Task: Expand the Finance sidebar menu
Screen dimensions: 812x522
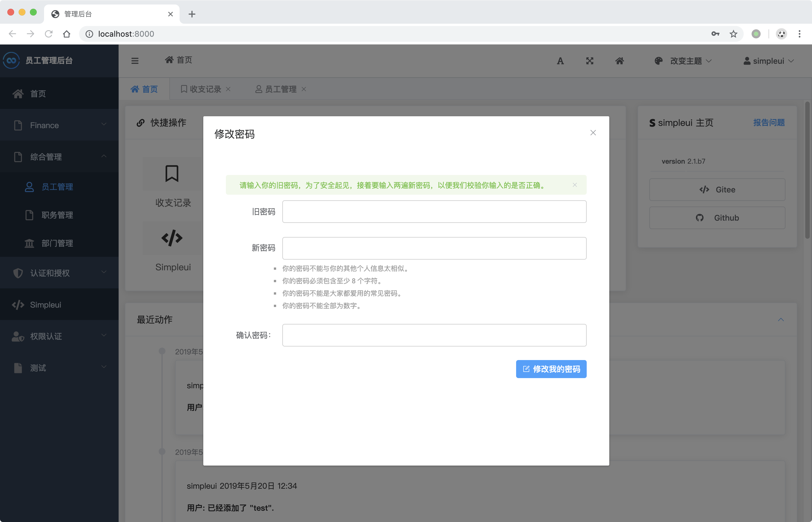Action: [x=59, y=125]
